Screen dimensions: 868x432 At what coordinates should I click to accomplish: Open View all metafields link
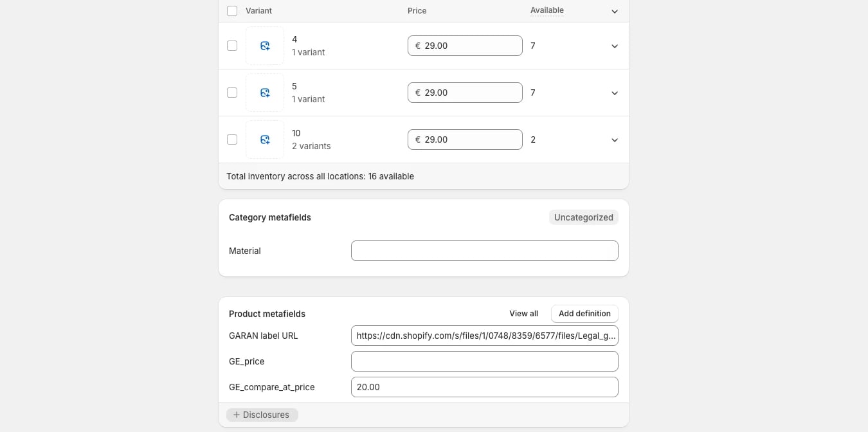tap(523, 314)
